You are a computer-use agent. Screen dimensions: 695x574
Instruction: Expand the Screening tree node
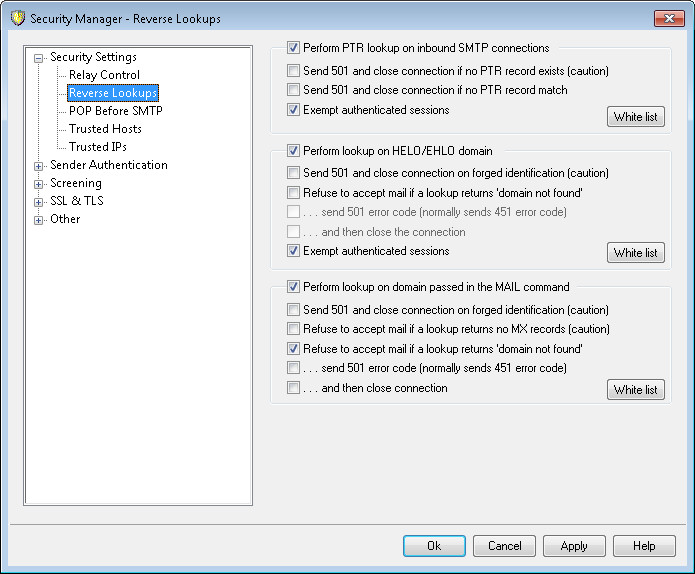[x=39, y=184]
